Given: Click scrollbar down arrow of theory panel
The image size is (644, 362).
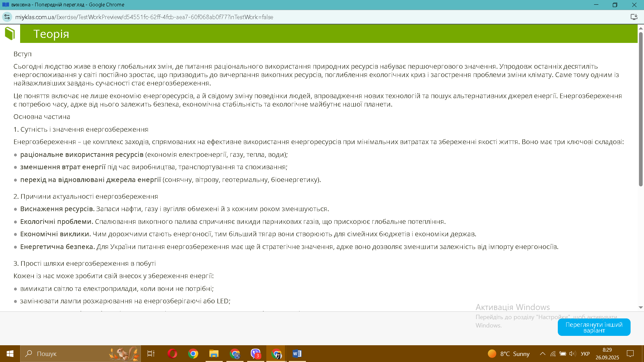Looking at the screenshot, I should tap(641, 307).
